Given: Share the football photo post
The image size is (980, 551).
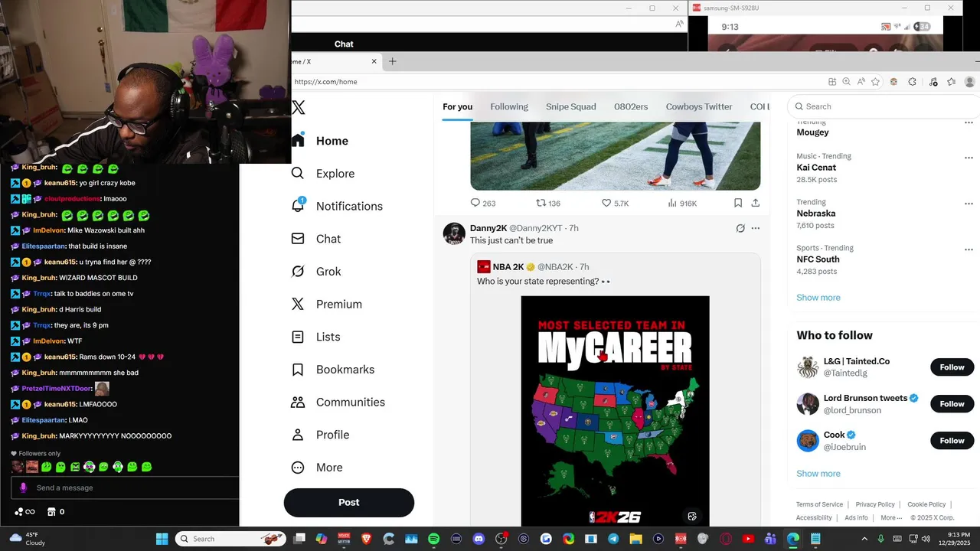Looking at the screenshot, I should tap(755, 203).
